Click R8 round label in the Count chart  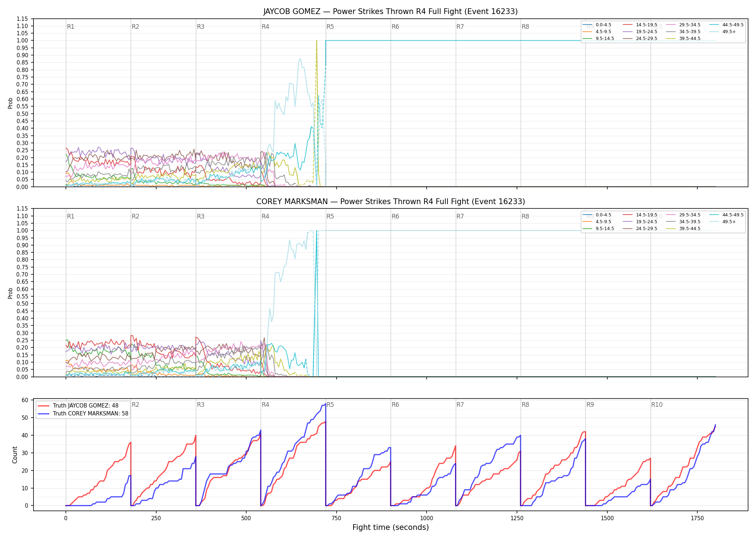(x=525, y=405)
